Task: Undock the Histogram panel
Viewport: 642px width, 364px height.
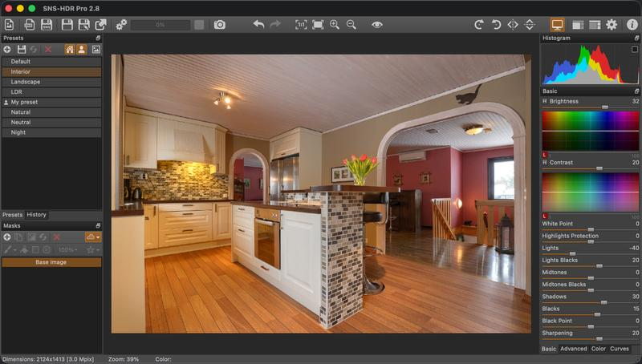Action: (x=636, y=38)
